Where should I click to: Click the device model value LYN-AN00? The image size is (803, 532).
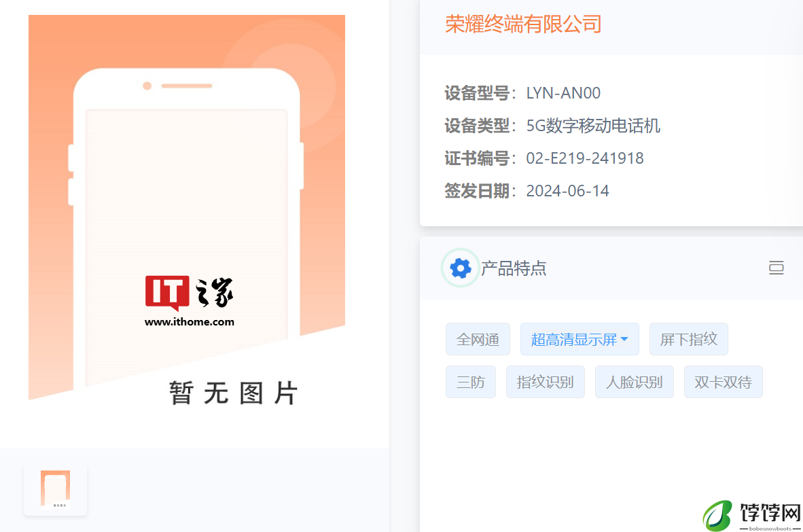coord(563,93)
